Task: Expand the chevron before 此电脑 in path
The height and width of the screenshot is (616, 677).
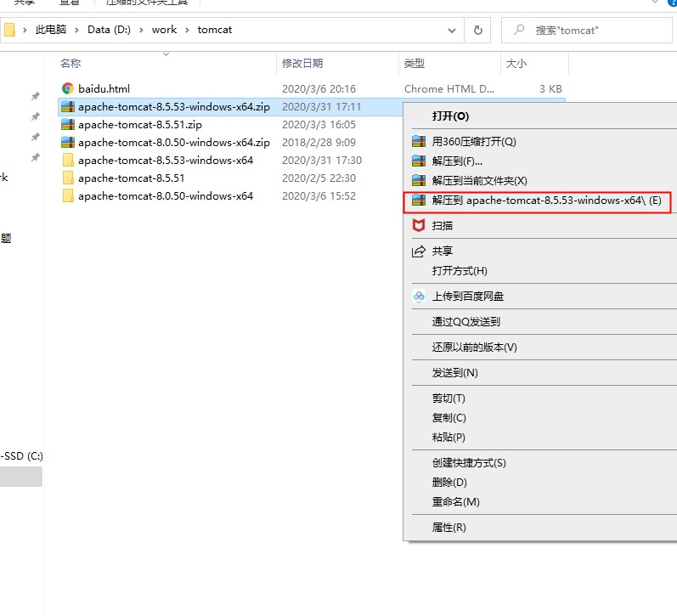Action: coord(25,30)
